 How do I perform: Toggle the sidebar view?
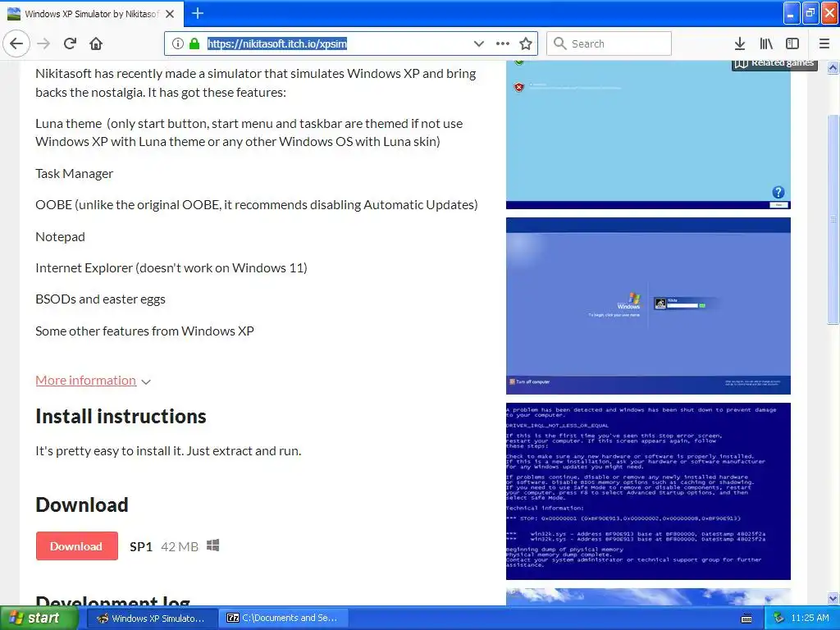[792, 43]
